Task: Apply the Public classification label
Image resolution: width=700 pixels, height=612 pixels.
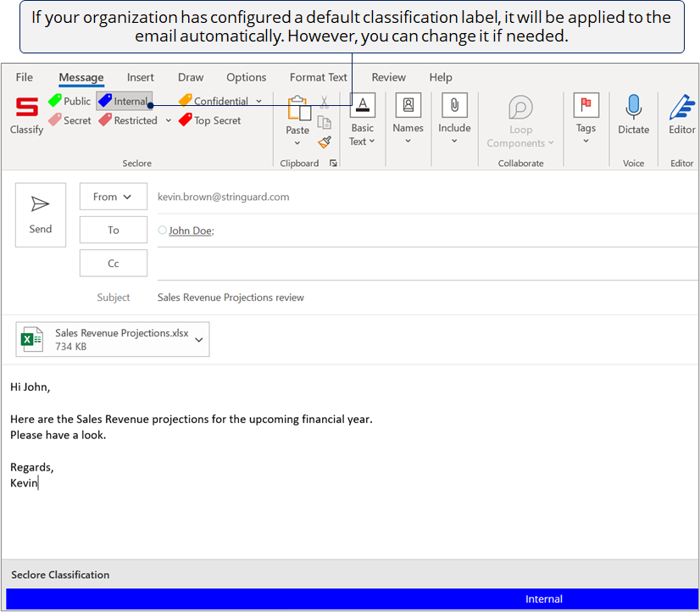Action: tap(69, 101)
